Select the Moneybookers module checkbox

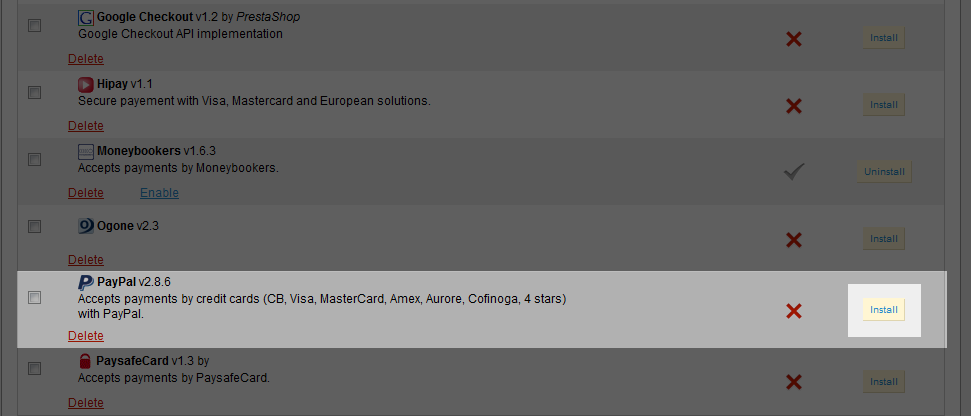pyautogui.click(x=34, y=159)
